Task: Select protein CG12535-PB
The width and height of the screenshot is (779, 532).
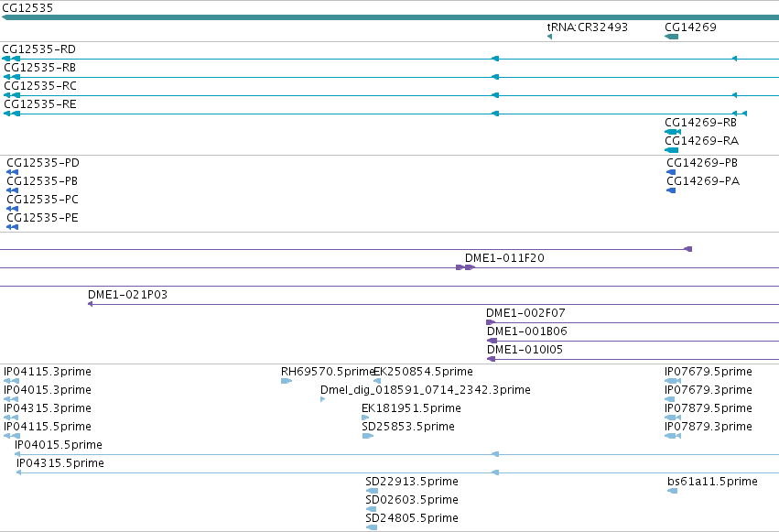Action: [42, 181]
